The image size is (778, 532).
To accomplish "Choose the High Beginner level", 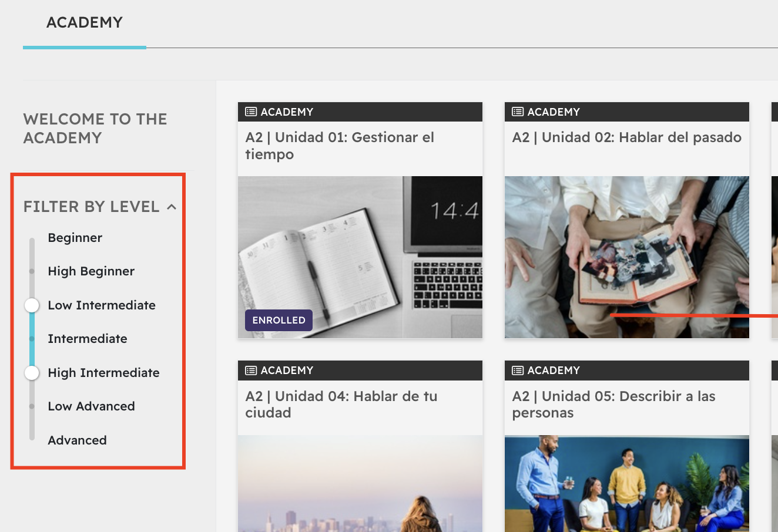I will (x=91, y=271).
